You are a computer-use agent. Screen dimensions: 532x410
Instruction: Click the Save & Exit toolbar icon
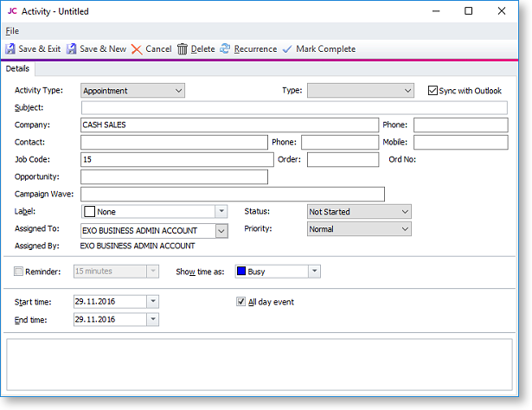point(10,49)
